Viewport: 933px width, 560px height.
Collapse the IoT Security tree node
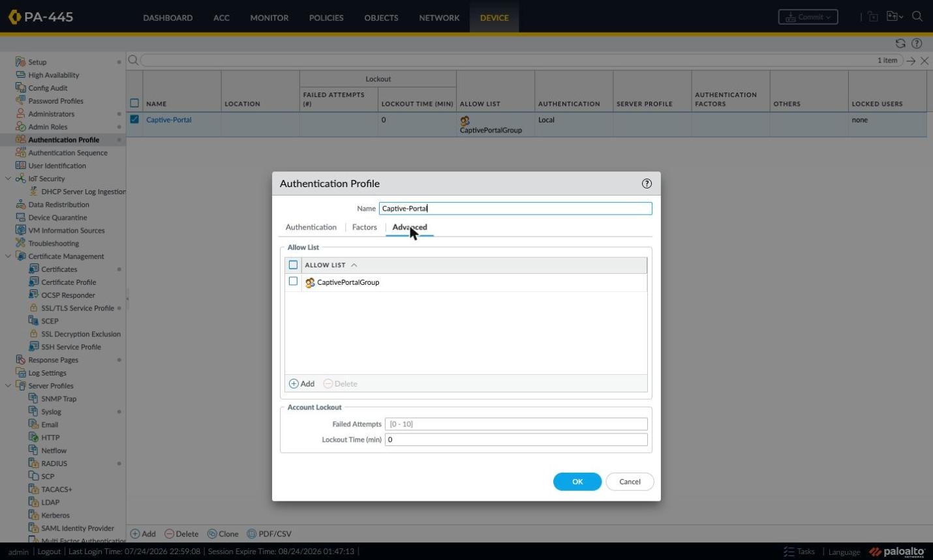tap(8, 179)
